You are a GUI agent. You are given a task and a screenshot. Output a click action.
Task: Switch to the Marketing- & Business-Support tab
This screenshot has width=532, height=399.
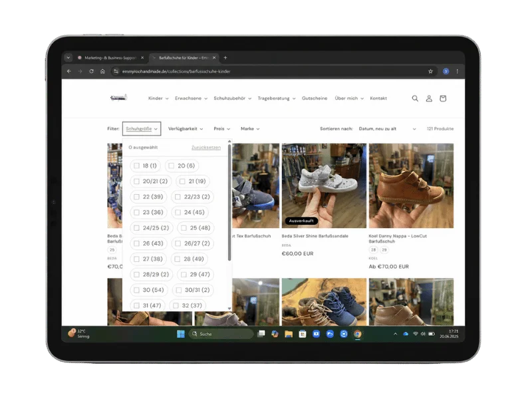(111, 58)
